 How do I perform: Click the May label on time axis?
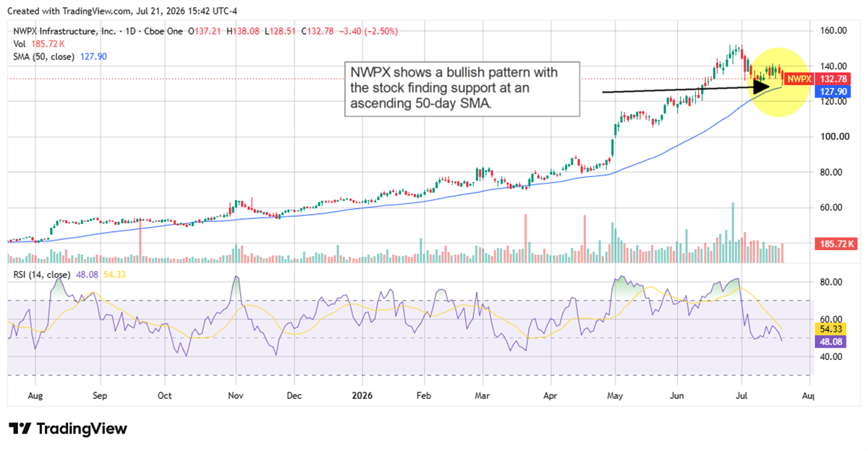click(x=615, y=396)
